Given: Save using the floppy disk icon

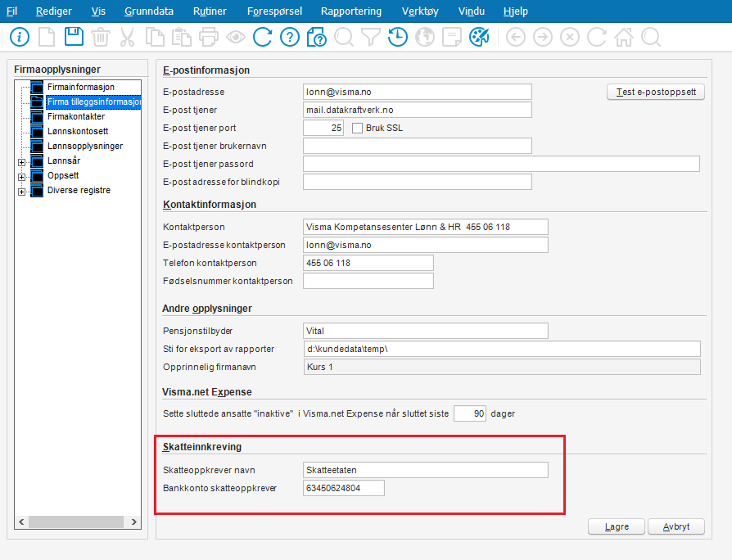Looking at the screenshot, I should [74, 36].
